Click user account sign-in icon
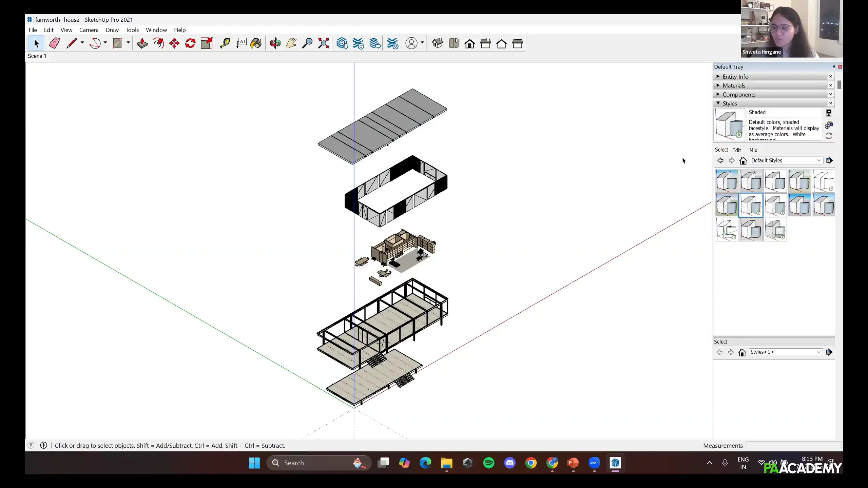The image size is (868, 488). point(411,43)
